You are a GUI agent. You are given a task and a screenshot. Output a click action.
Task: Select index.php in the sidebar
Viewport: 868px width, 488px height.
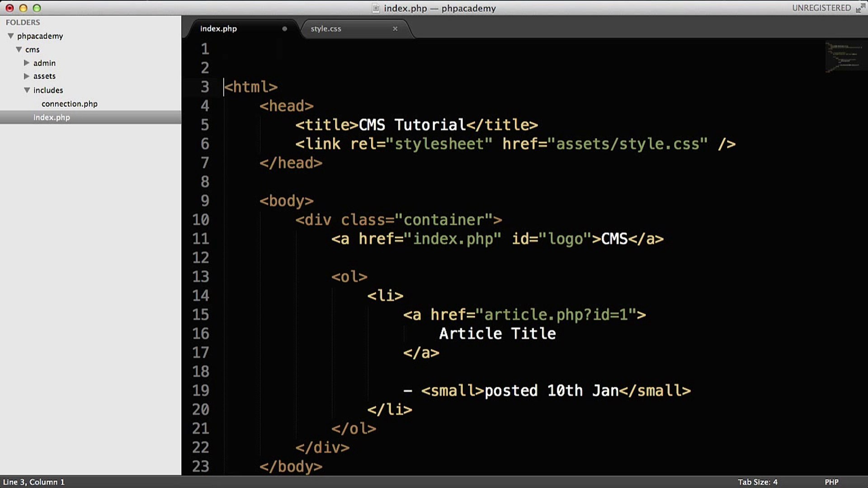tap(52, 117)
